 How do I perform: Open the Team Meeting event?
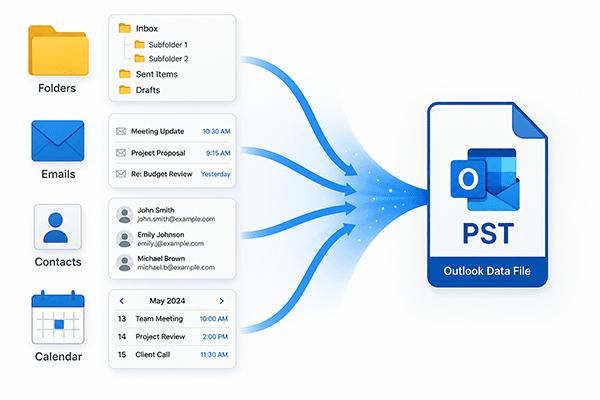pyautogui.click(x=159, y=319)
